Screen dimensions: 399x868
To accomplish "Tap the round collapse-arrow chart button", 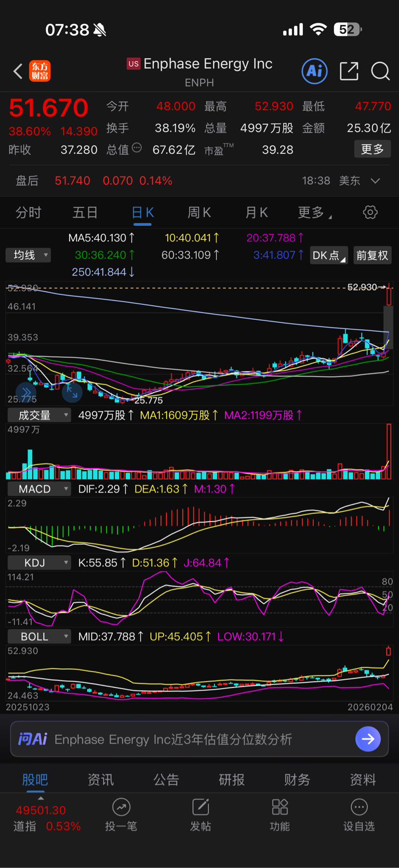I will coord(72,392).
